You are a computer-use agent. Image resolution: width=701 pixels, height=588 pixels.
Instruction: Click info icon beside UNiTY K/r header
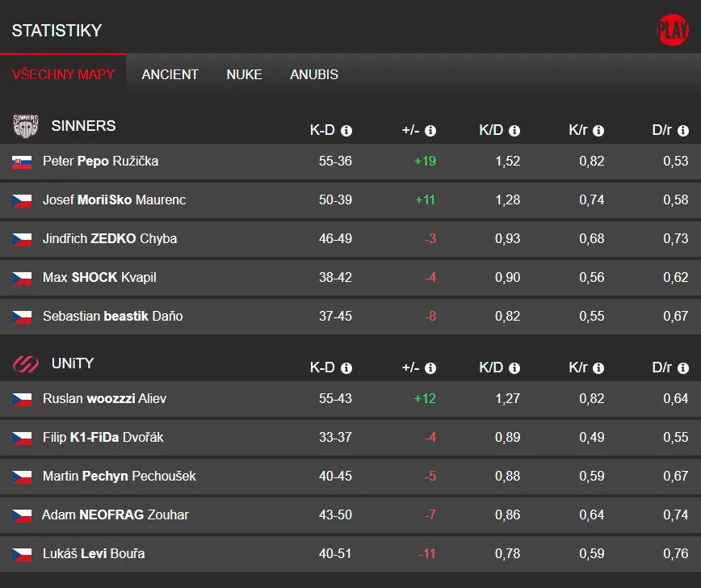tap(598, 368)
